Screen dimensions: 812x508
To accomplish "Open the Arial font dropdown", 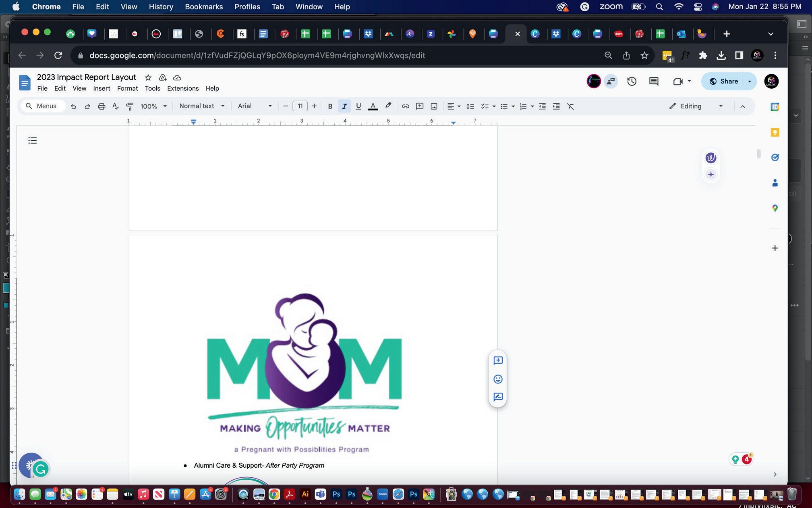I will [255, 106].
